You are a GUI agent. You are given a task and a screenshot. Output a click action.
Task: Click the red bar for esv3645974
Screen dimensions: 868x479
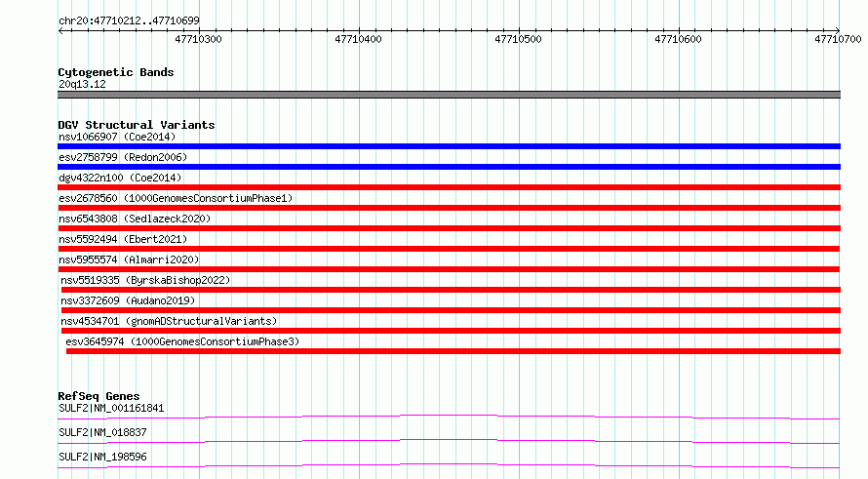coord(454,351)
